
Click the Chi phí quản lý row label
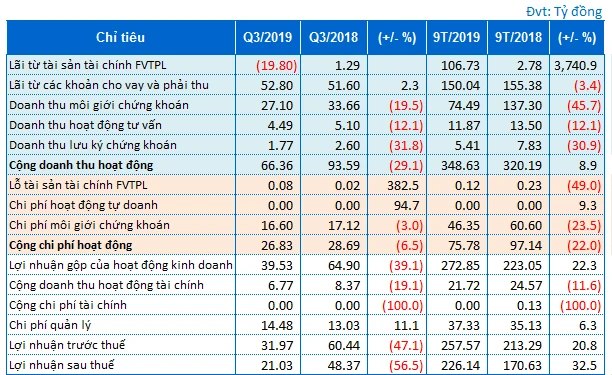click(x=50, y=325)
